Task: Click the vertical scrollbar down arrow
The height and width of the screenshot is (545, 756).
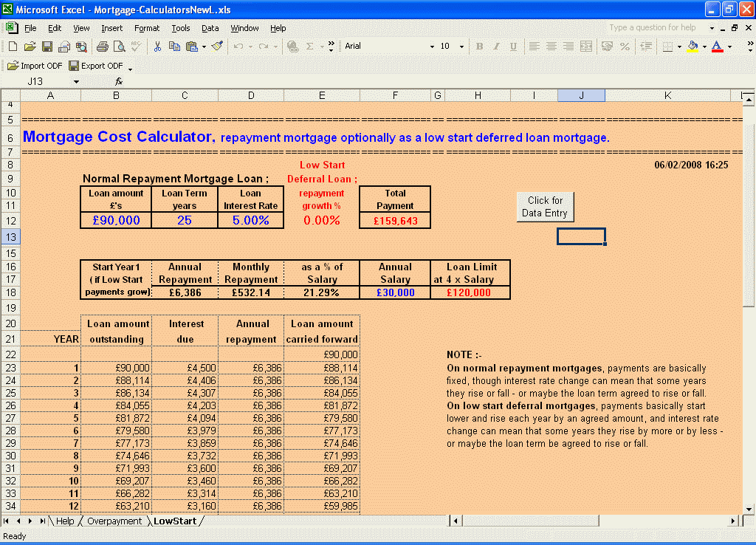Action: pos(749,509)
